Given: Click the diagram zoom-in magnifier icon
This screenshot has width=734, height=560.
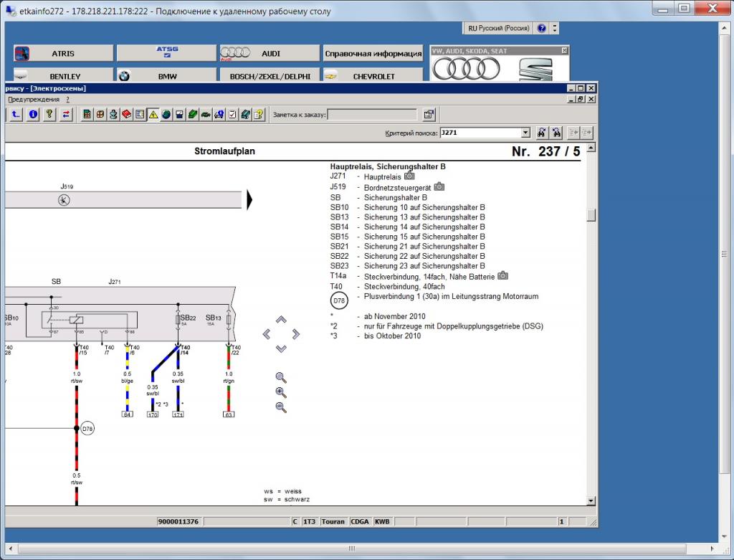Looking at the screenshot, I should point(281,392).
